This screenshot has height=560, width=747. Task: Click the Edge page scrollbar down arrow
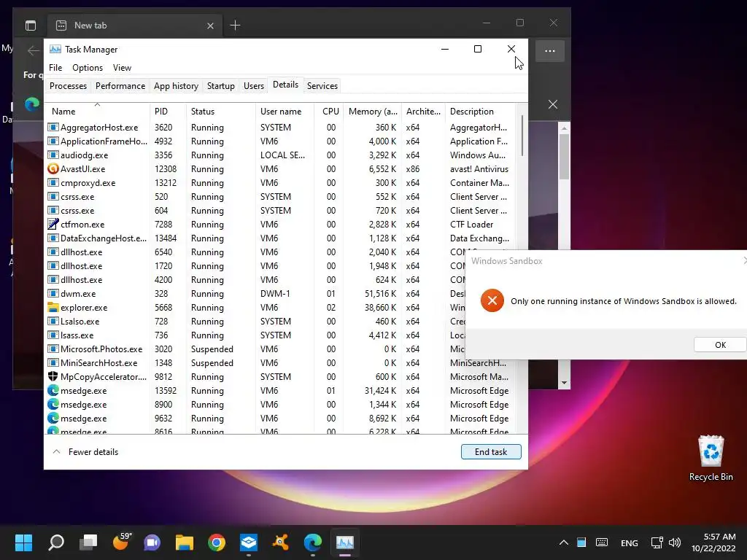564,382
